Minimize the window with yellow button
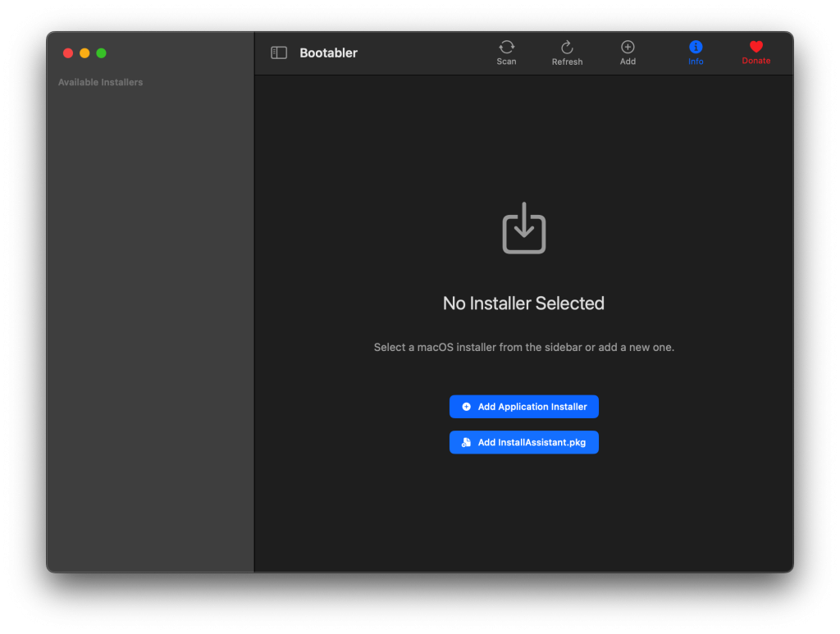Image resolution: width=840 pixels, height=634 pixels. pos(84,53)
